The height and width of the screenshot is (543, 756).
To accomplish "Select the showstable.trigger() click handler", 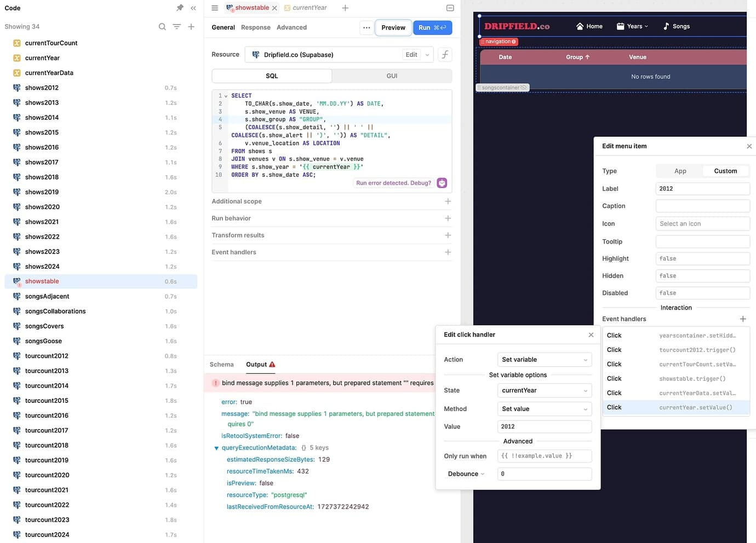I will tap(676, 379).
